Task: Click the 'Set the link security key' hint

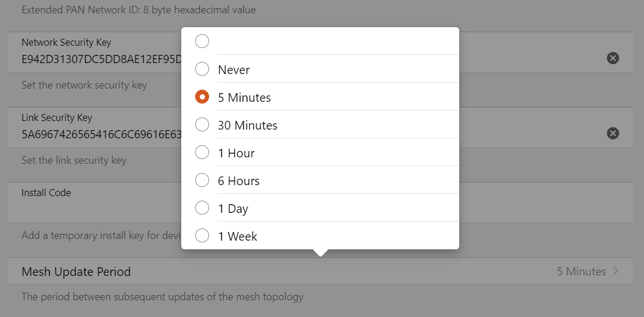Action: coord(74,160)
